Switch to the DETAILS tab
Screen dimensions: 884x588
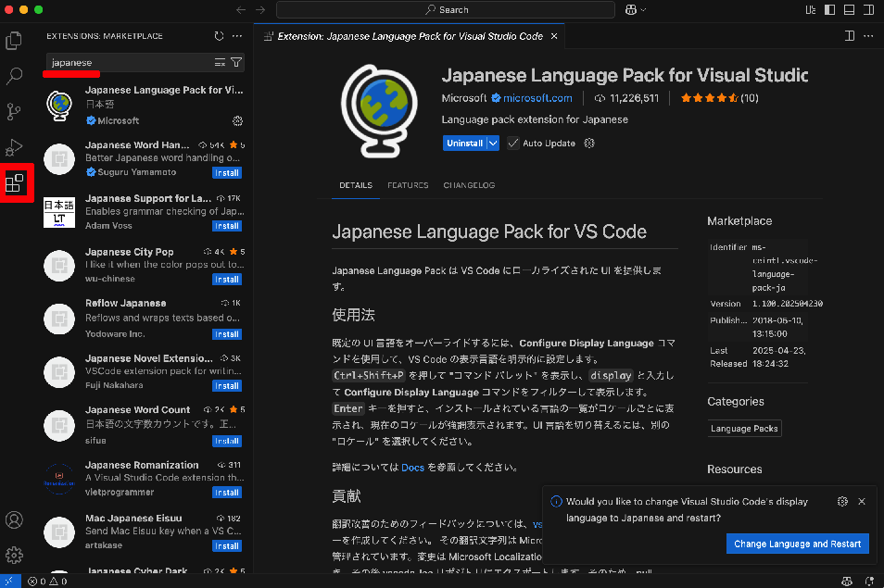tap(356, 185)
